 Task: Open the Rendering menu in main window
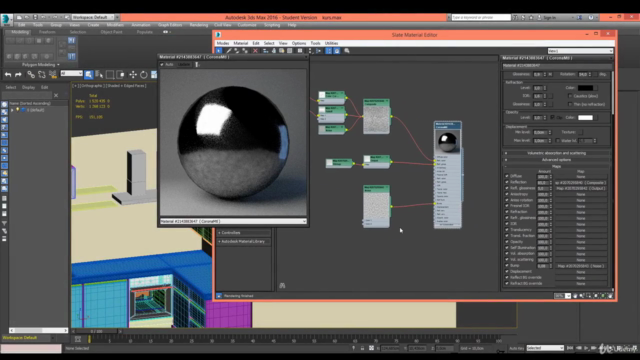[199, 25]
